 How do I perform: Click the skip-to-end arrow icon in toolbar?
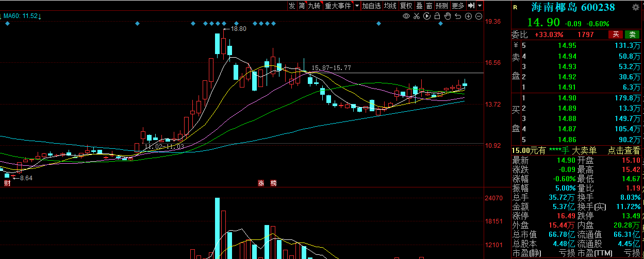(x=471, y=6)
